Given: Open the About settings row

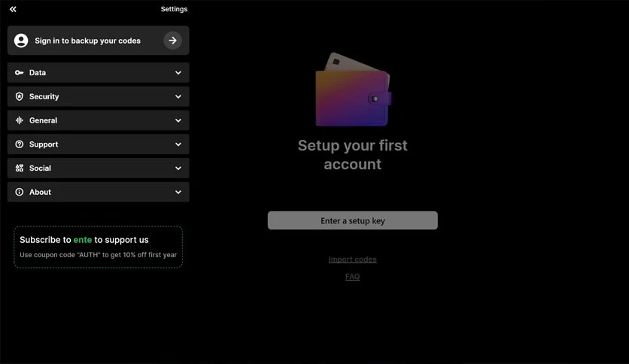Looking at the screenshot, I should 99,192.
